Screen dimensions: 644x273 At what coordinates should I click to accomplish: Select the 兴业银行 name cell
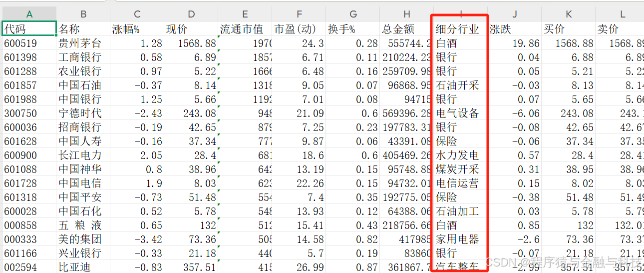83,253
